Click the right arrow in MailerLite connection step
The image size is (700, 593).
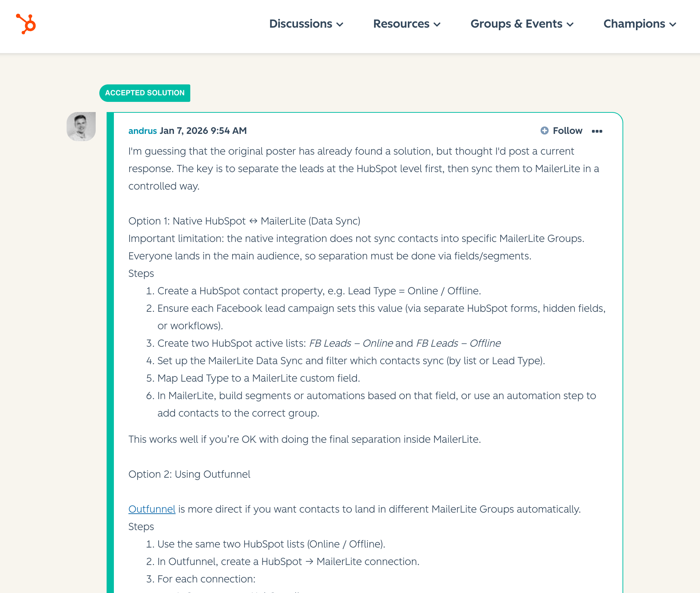click(309, 561)
